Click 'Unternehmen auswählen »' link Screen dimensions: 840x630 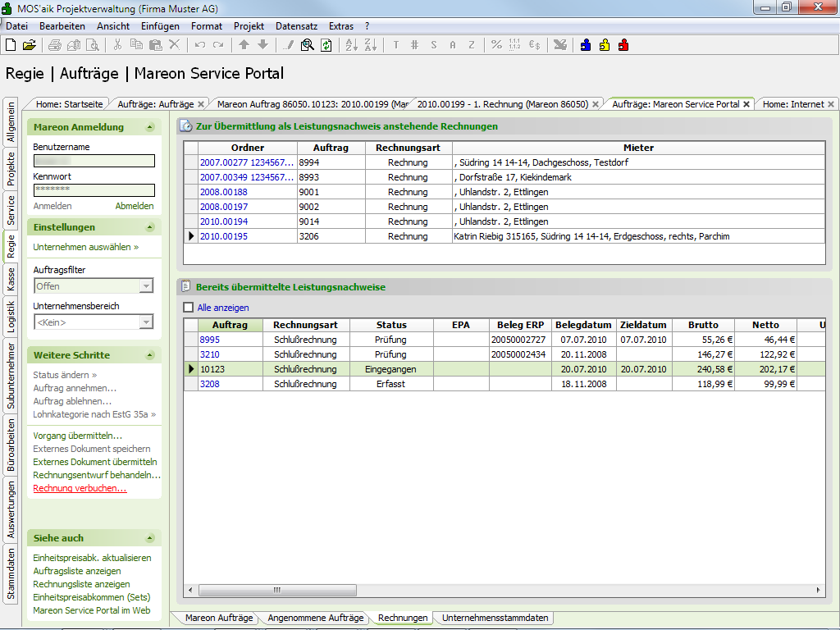[85, 247]
